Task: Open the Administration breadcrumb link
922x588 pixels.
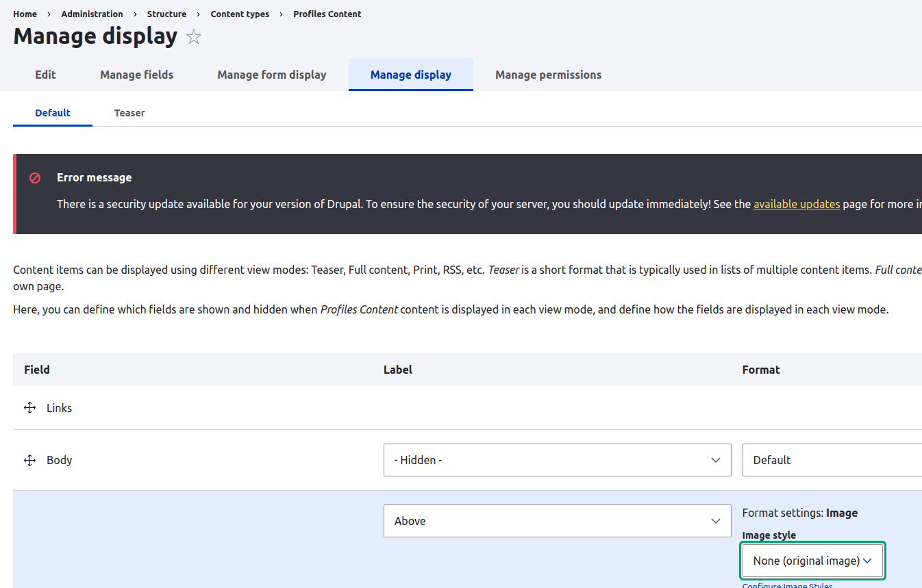Action: pos(92,14)
